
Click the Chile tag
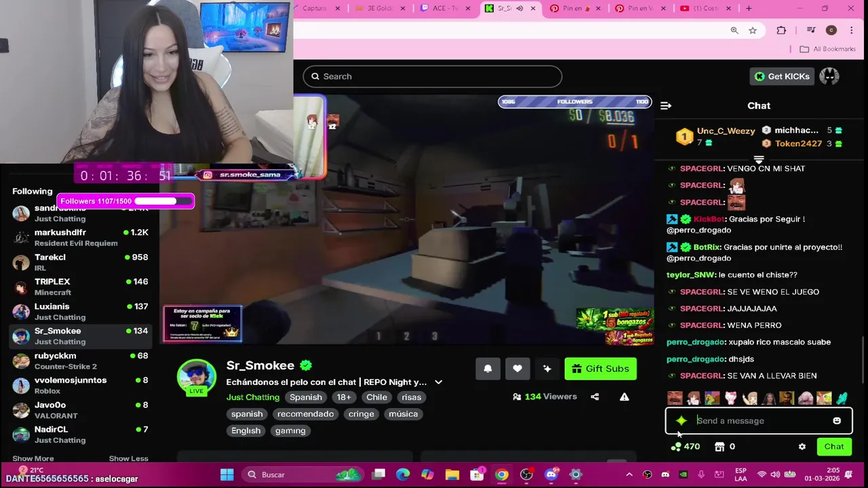tap(376, 397)
